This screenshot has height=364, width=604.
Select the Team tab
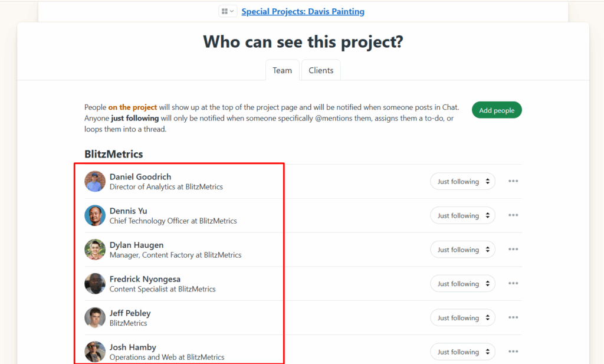[x=282, y=70]
